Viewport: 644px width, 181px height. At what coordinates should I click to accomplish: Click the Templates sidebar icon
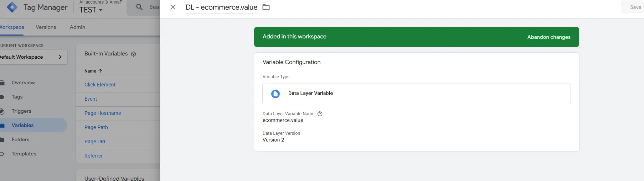2,154
